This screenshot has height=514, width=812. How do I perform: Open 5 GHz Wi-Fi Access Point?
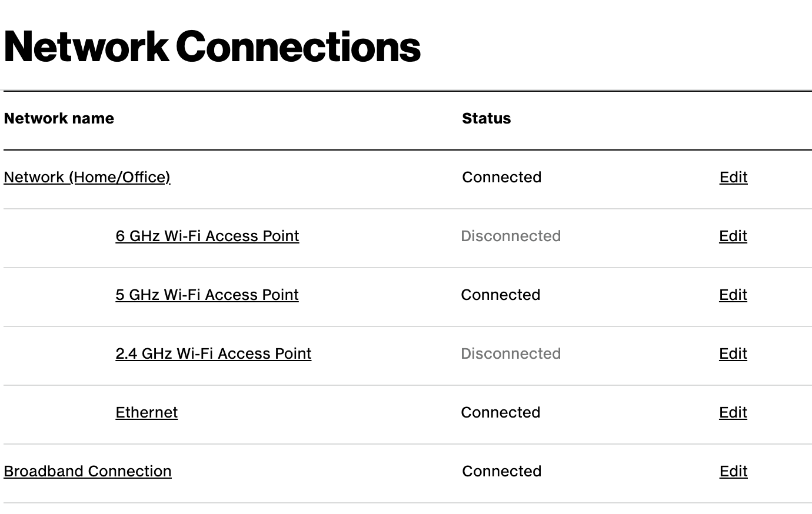[x=207, y=295]
